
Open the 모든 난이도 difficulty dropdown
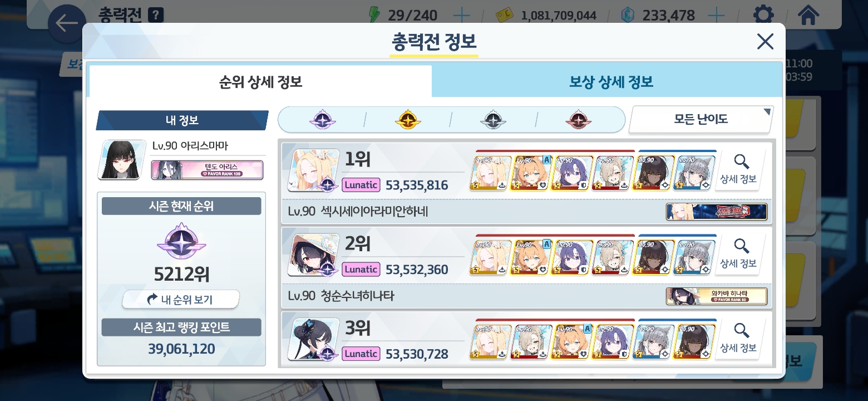701,119
